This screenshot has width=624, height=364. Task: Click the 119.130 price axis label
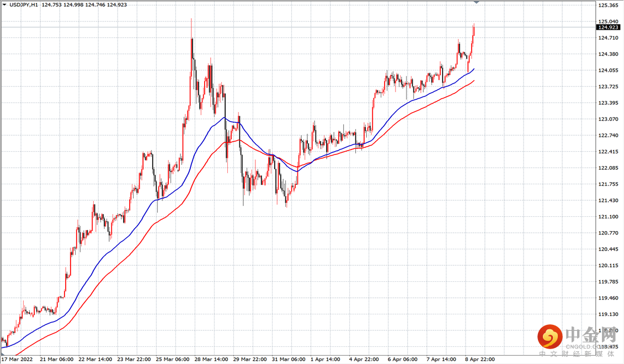point(608,314)
